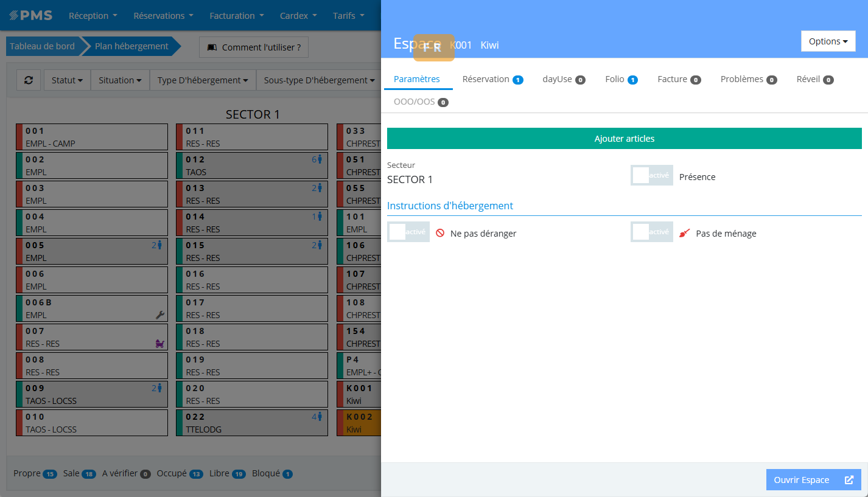Click the Ajouter articles button
The width and height of the screenshot is (868, 497).
pos(624,139)
